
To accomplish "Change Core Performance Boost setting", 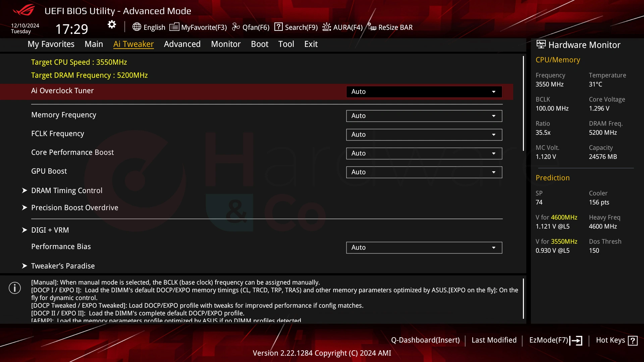I will [x=424, y=153].
